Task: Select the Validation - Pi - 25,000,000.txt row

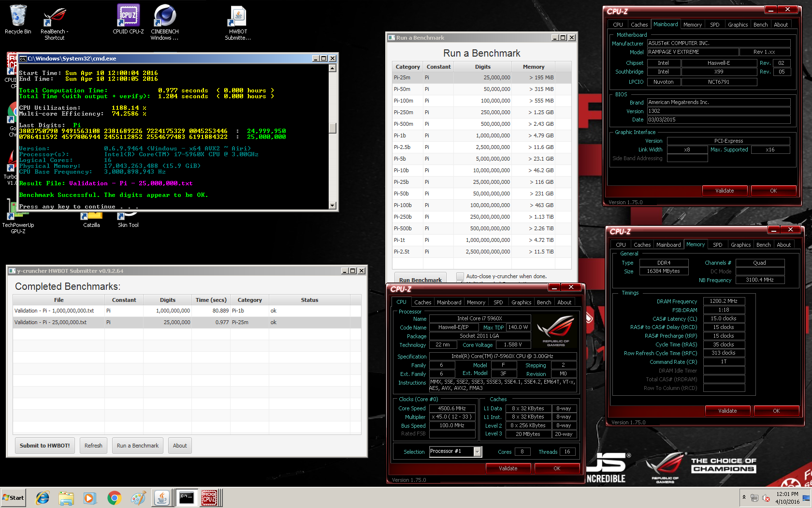Action: 187,322
